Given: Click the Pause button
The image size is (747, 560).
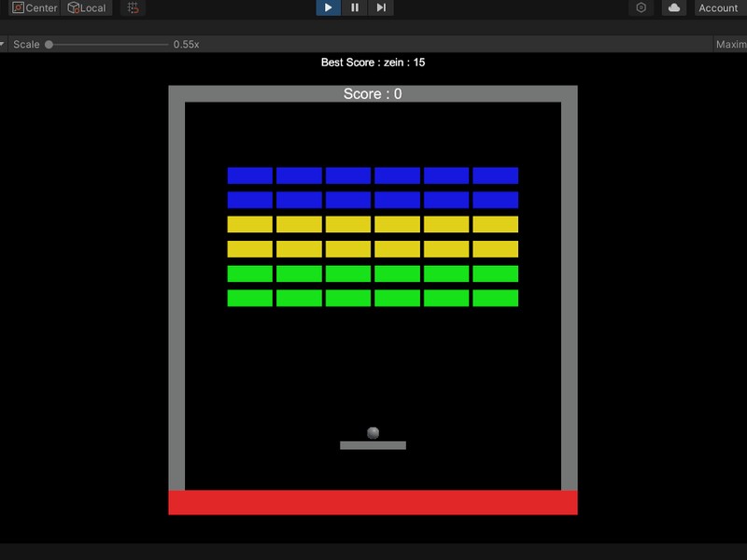Looking at the screenshot, I should [x=355, y=7].
